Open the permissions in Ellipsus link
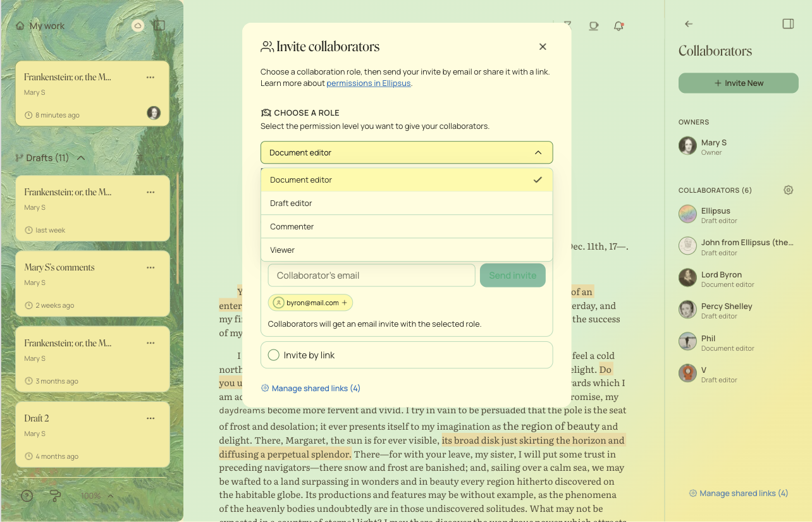812x522 pixels. click(x=369, y=83)
